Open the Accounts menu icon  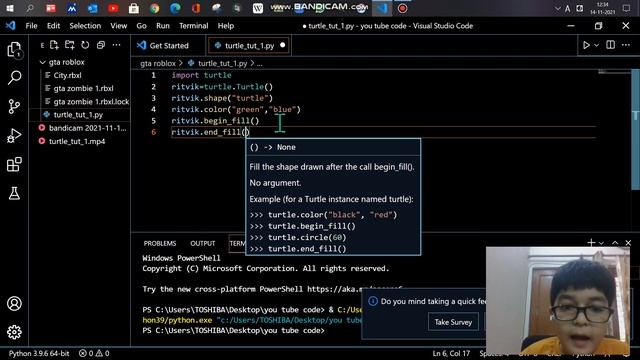(x=14, y=304)
